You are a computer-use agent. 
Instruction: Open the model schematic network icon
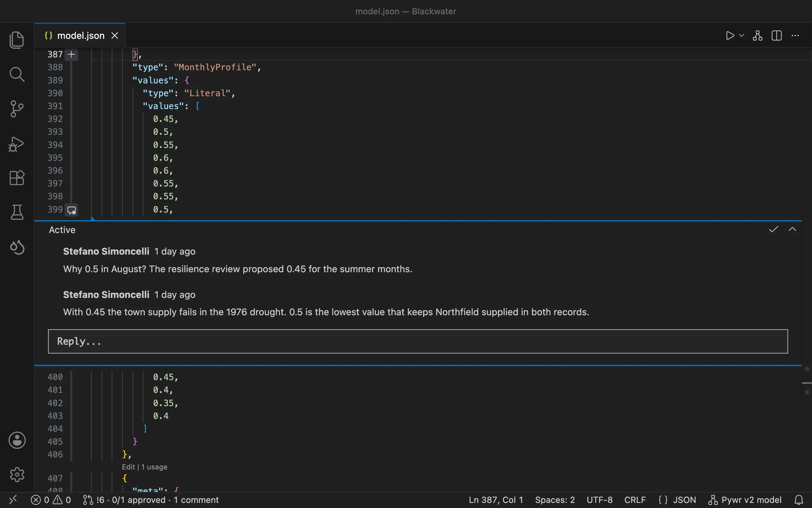(x=758, y=36)
